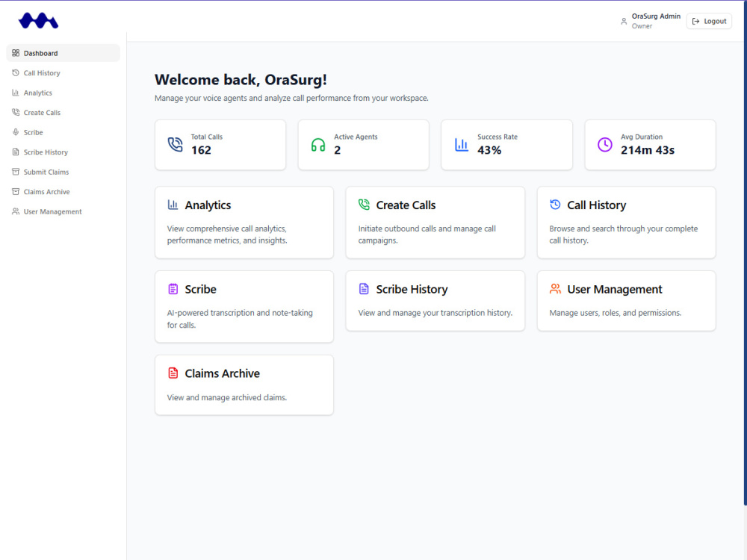This screenshot has height=560, width=747.
Task: Open the Call History card title
Action: 596,205
